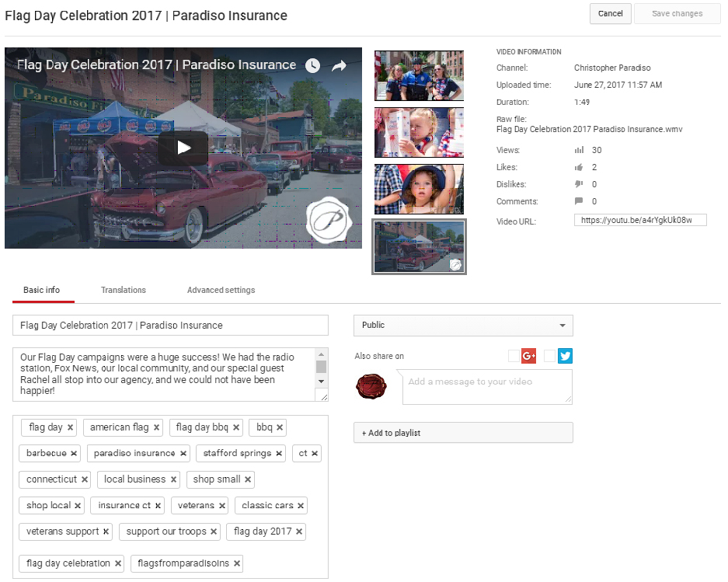The width and height of the screenshot is (728, 582).
Task: Click the raw file name text
Action: click(x=589, y=129)
